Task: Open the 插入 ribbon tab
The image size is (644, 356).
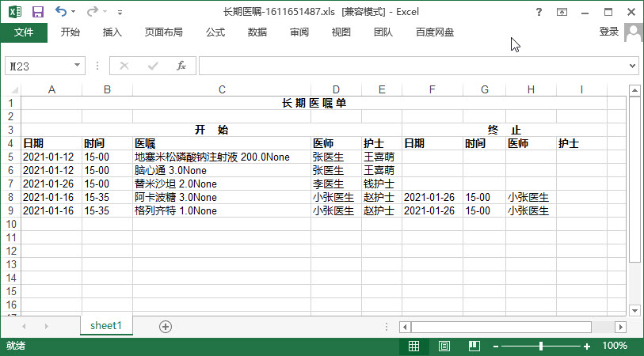Action: click(112, 32)
